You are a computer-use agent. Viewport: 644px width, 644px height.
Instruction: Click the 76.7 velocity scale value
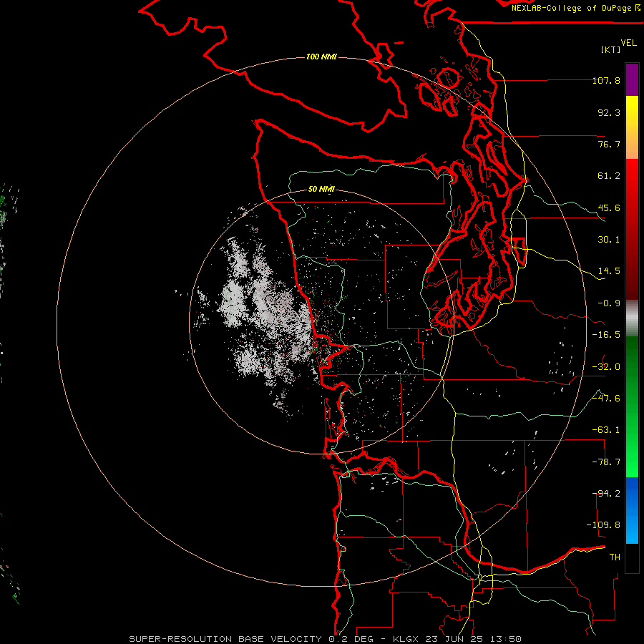pyautogui.click(x=609, y=144)
